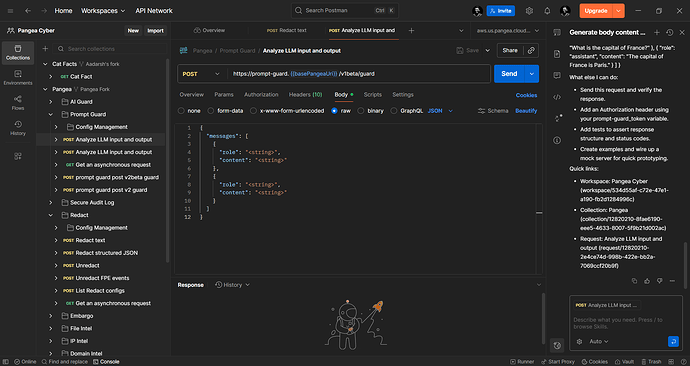This screenshot has height=366, width=690.
Task: Open the code snippet icon in right sidebar
Action: (x=557, y=97)
